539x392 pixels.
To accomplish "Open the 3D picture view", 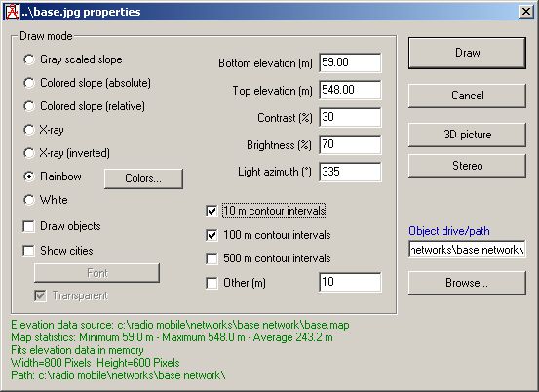I will pos(467,135).
